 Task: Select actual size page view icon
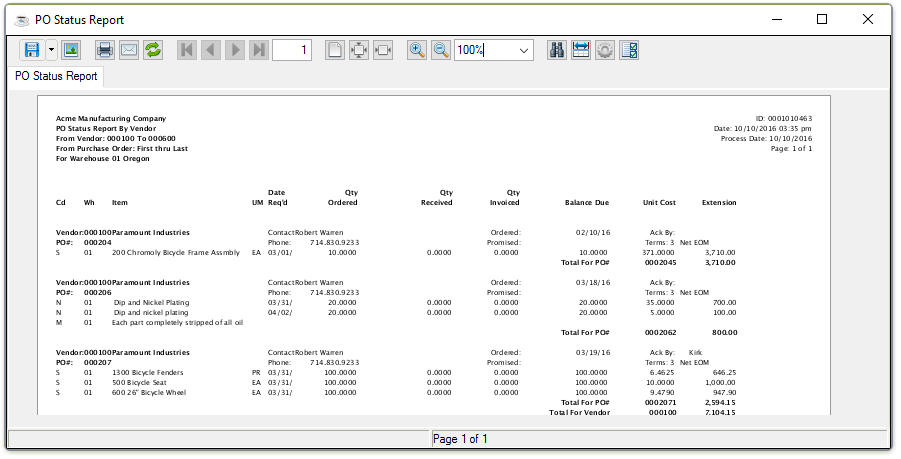(x=334, y=50)
